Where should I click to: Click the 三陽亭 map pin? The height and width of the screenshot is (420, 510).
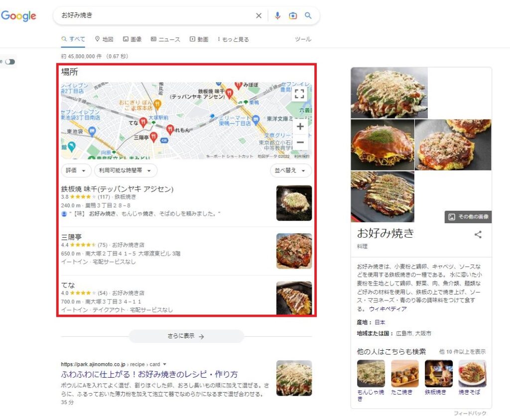click(154, 137)
